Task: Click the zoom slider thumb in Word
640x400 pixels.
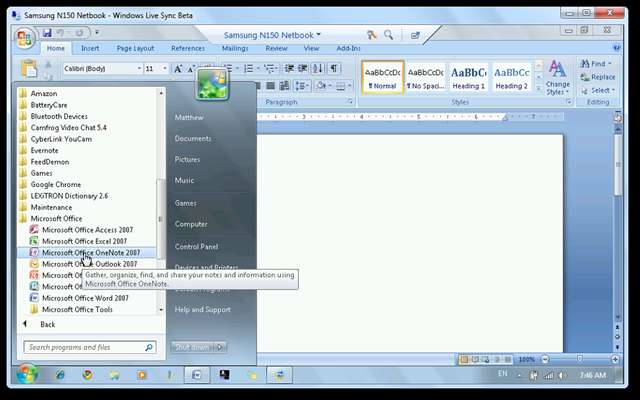Action: click(580, 359)
